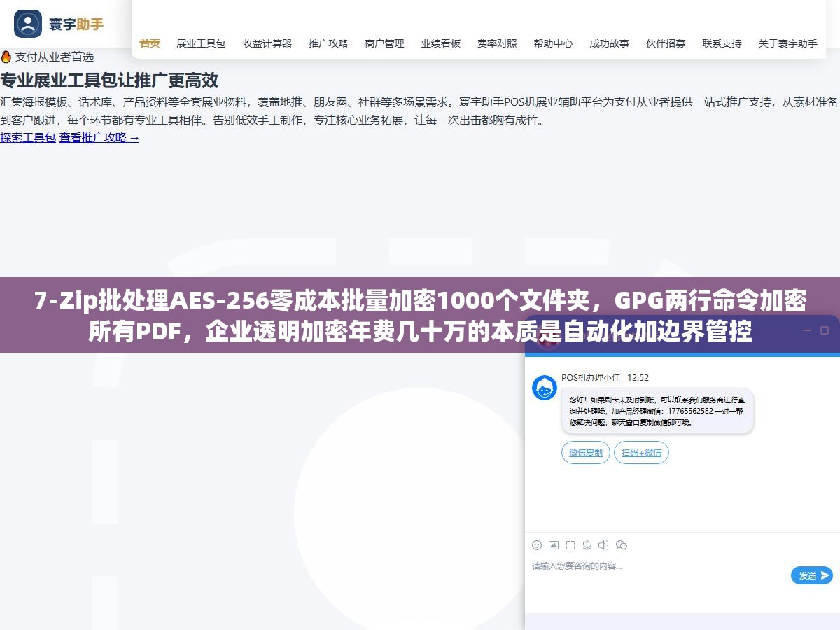Screen dimensions: 840x630
Task: Click the POS机办理小佳 agent avatar
Action: tap(545, 388)
